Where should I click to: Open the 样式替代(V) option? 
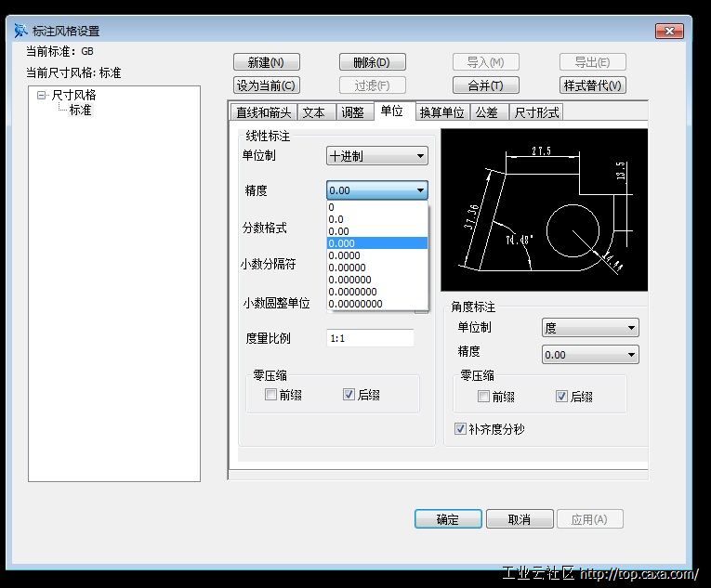(x=592, y=85)
